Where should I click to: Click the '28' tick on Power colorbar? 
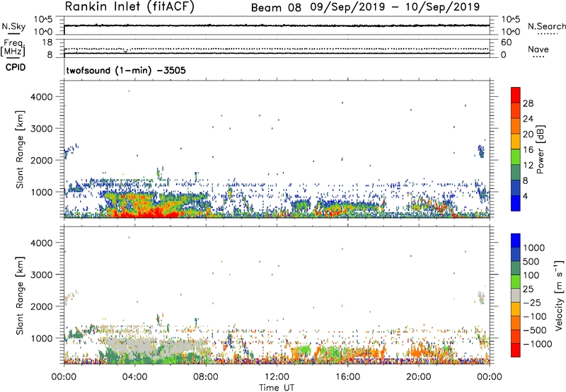pyautogui.click(x=528, y=103)
